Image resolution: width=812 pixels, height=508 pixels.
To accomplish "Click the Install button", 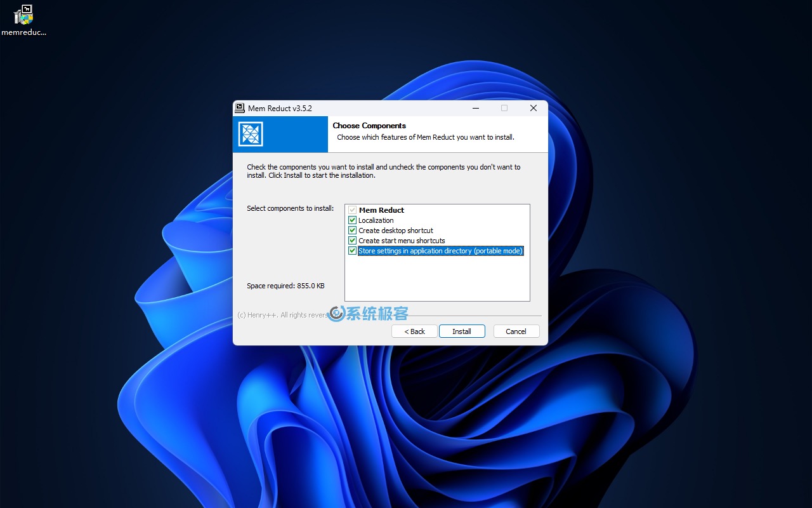I will click(462, 331).
